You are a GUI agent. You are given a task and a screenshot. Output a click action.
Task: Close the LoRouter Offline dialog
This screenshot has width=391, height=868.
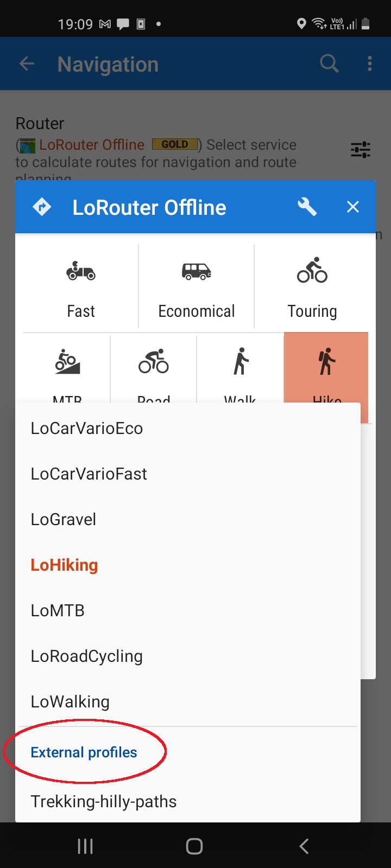coord(353,207)
